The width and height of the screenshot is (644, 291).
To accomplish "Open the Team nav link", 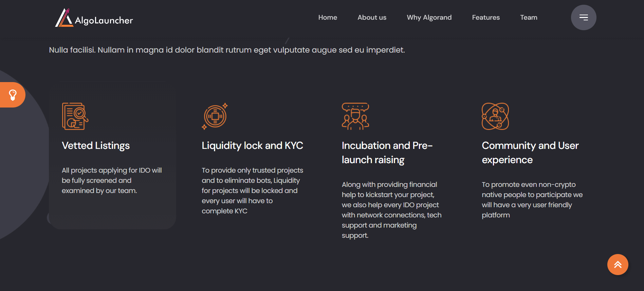I will coord(529,18).
